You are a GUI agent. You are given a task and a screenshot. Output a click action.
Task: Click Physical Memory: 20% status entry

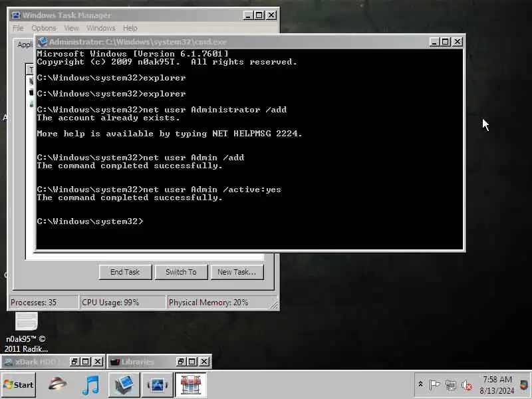click(x=222, y=303)
